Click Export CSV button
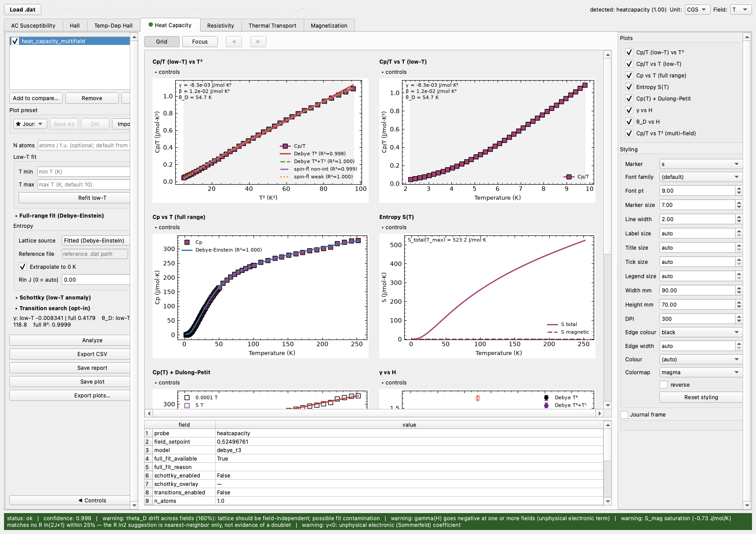The width and height of the screenshot is (756, 534). tap(70, 354)
